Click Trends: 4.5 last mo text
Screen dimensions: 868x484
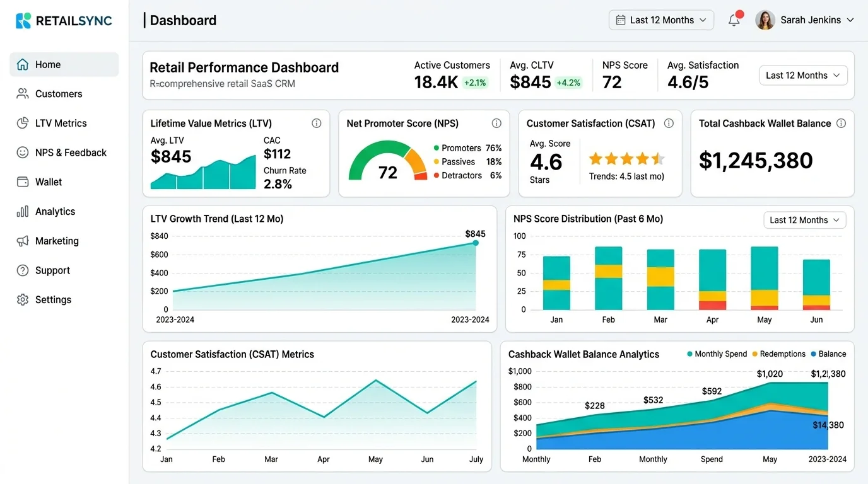[x=626, y=176]
